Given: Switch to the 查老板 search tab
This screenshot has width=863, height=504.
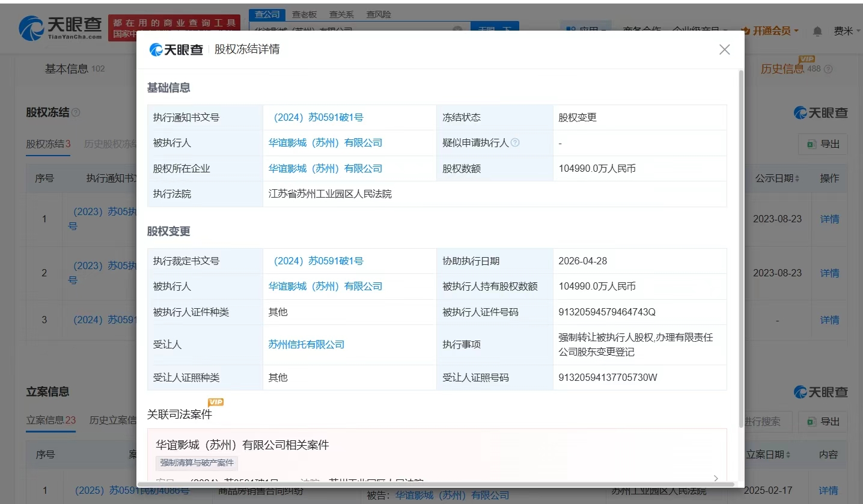Looking at the screenshot, I should pyautogui.click(x=304, y=14).
